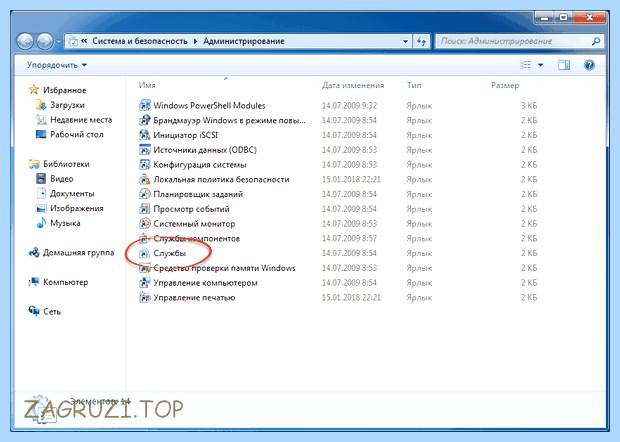Expand the address bar history dropdown

click(405, 41)
